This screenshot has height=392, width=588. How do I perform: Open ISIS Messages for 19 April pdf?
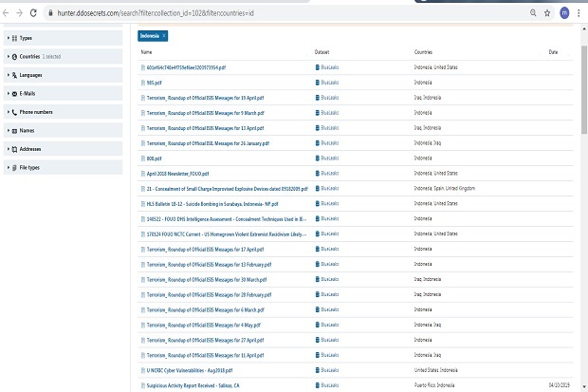tap(205, 98)
